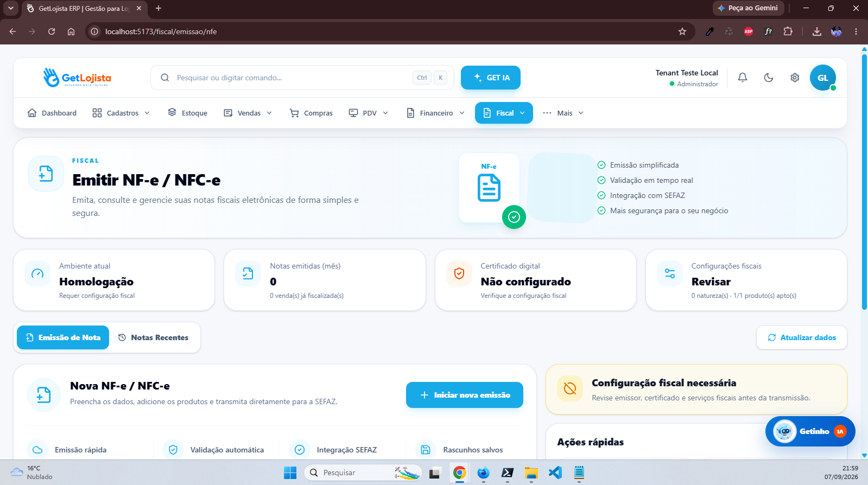Focus the Pesquisar ou digitar comando search field
Viewport: 868px width, 485px height.
pos(301,78)
